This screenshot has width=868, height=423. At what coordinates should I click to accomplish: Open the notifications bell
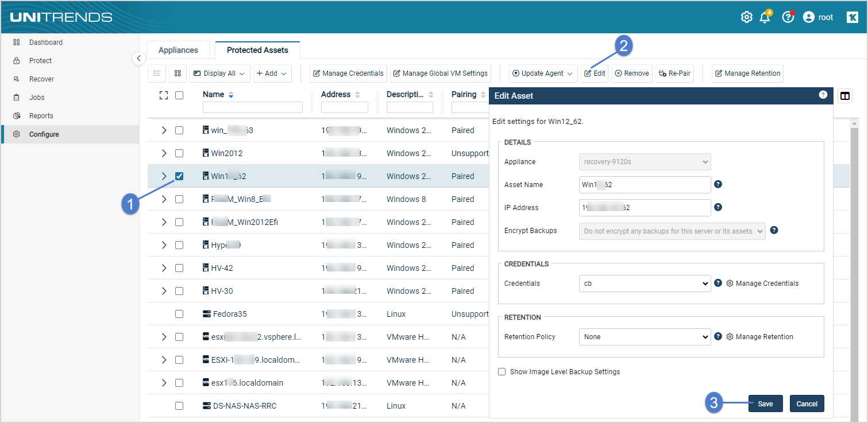765,17
